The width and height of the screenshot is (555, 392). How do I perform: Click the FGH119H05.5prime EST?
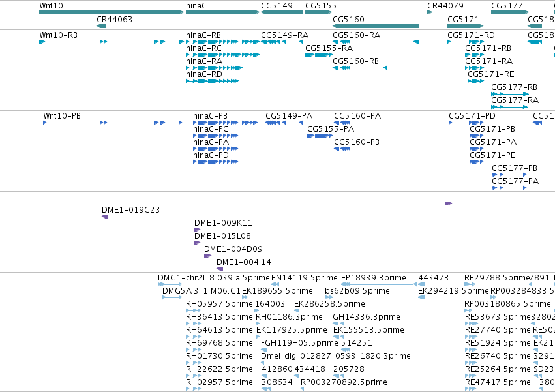point(263,350)
